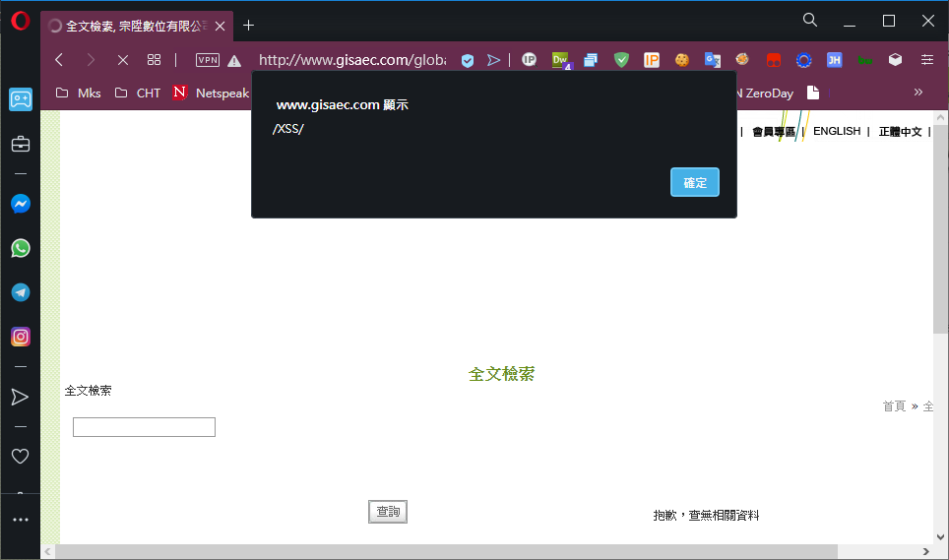Expand hidden bookmarks chevron

coord(918,92)
